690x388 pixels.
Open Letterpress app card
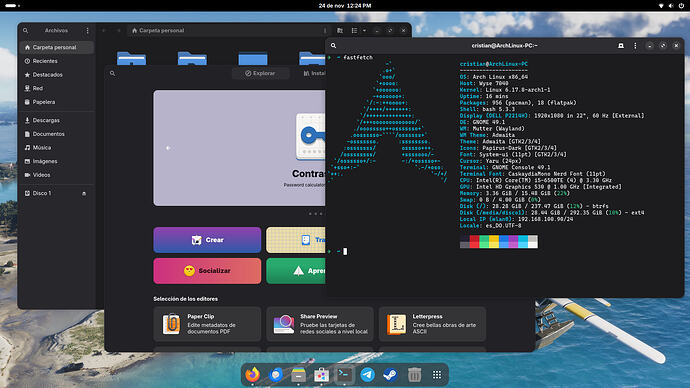click(433, 324)
